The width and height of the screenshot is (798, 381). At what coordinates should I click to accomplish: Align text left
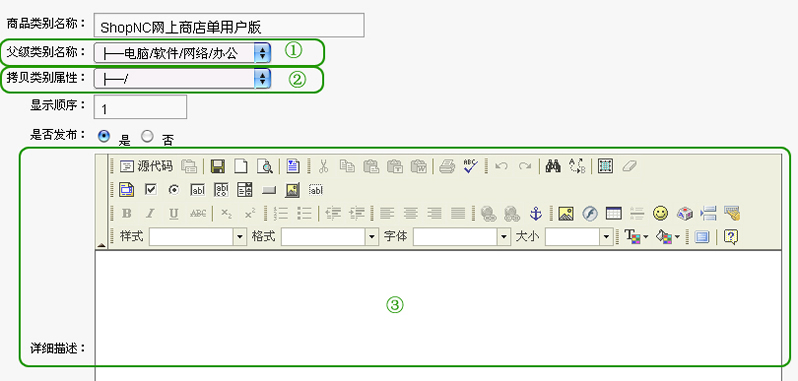click(x=387, y=214)
